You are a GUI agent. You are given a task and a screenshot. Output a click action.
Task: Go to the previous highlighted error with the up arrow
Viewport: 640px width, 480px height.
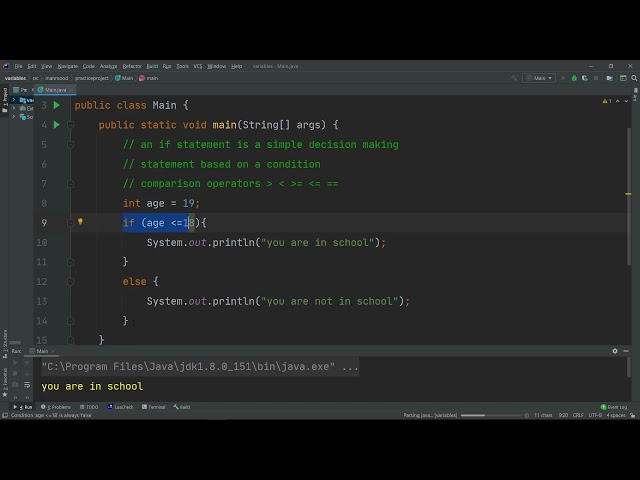click(618, 101)
